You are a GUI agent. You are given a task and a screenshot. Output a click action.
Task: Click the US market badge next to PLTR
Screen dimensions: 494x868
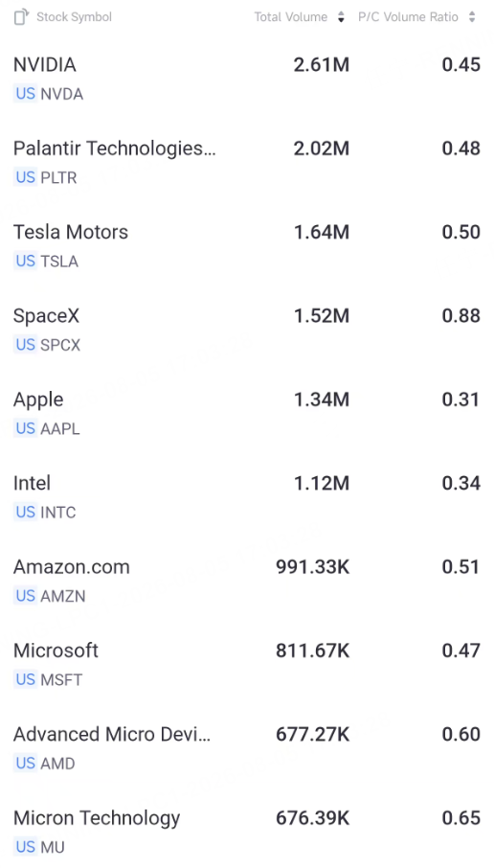[x=26, y=177]
